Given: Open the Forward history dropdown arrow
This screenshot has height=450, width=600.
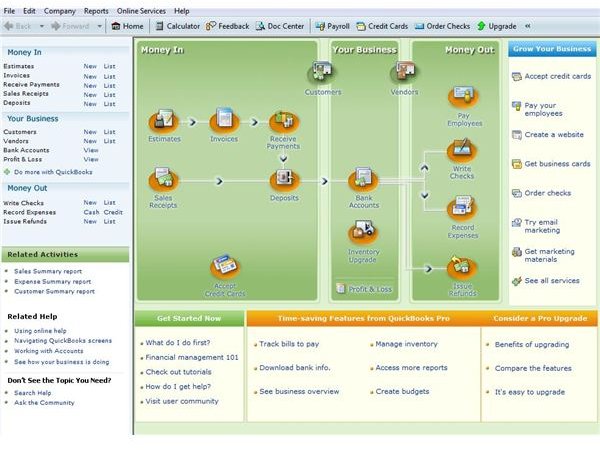Looking at the screenshot, I should pos(99,26).
